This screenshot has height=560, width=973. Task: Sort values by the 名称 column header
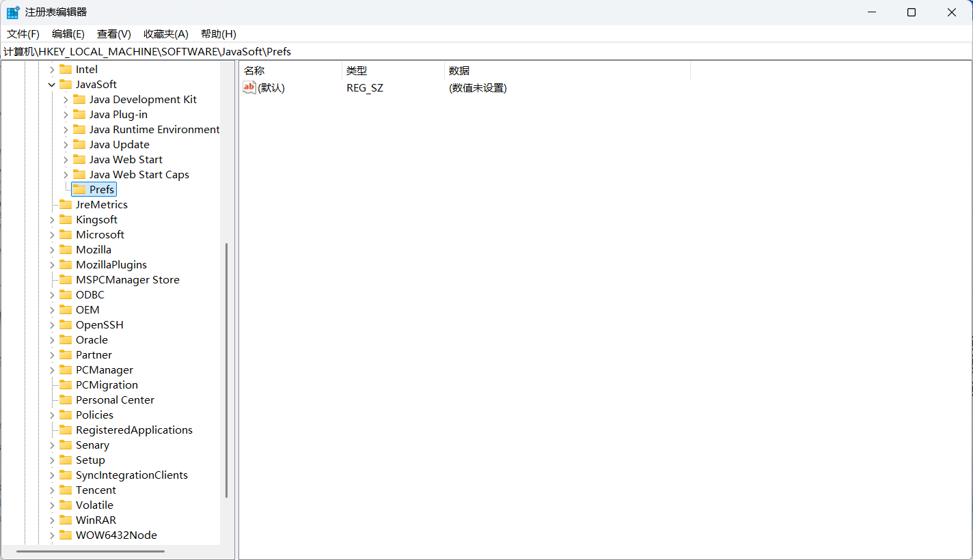pyautogui.click(x=253, y=70)
